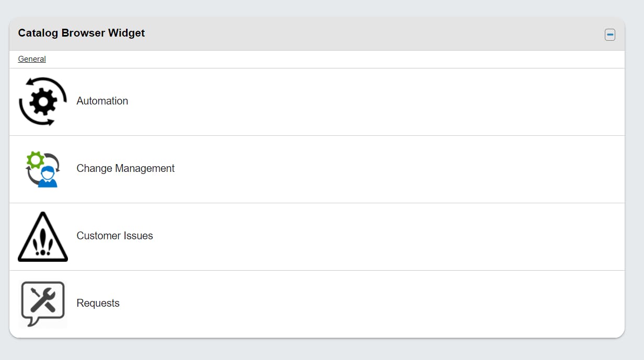Image resolution: width=644 pixels, height=360 pixels.
Task: Open the Automation category label
Action: 102,101
